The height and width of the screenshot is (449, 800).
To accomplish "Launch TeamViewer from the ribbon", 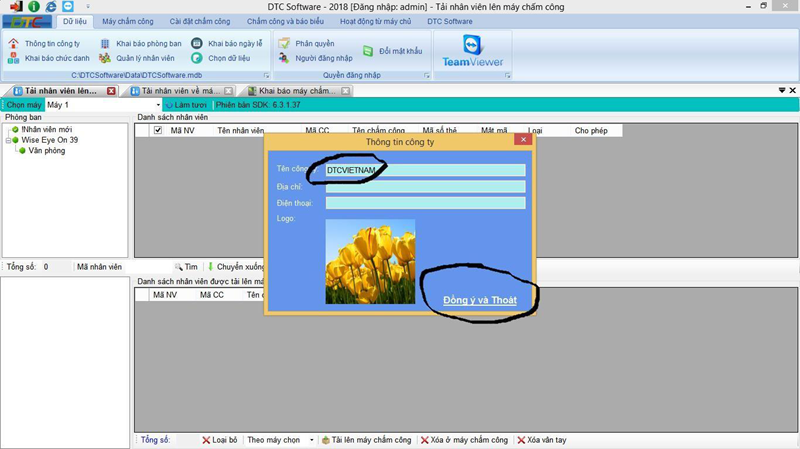I will point(471,52).
